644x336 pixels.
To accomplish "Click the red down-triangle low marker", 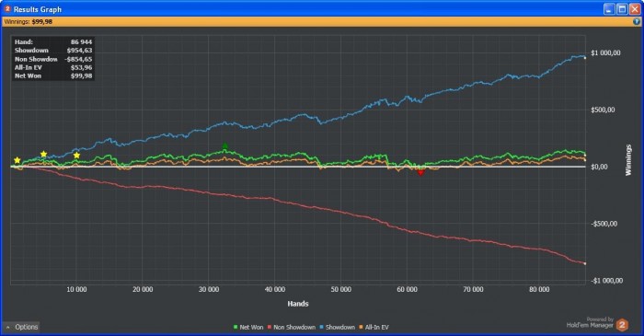I will coord(420,172).
